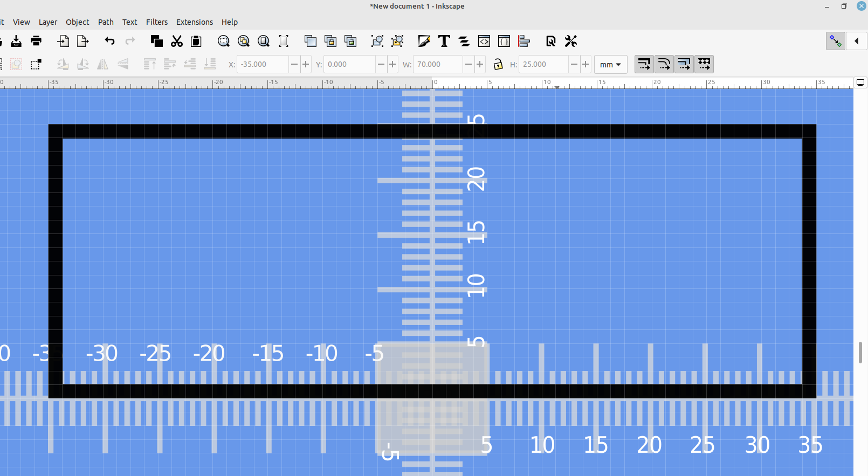The height and width of the screenshot is (476, 868).
Task: Click the Print document icon
Action: pyautogui.click(x=36, y=41)
